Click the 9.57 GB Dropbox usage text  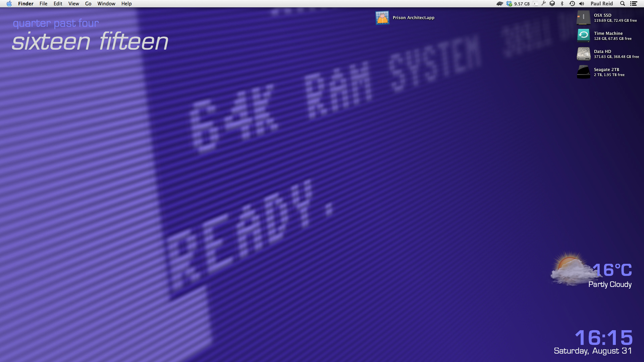click(x=522, y=4)
